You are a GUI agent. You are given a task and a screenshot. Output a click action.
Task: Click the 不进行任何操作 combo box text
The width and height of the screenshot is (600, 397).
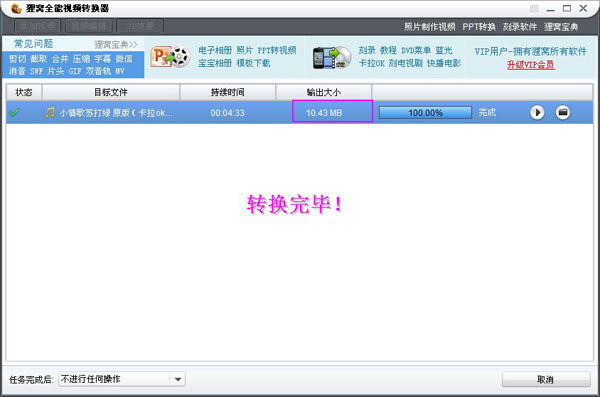coord(91,379)
